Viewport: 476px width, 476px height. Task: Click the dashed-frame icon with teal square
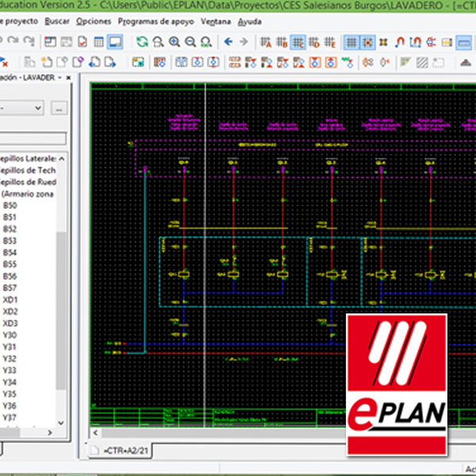pyautogui.click(x=138, y=62)
